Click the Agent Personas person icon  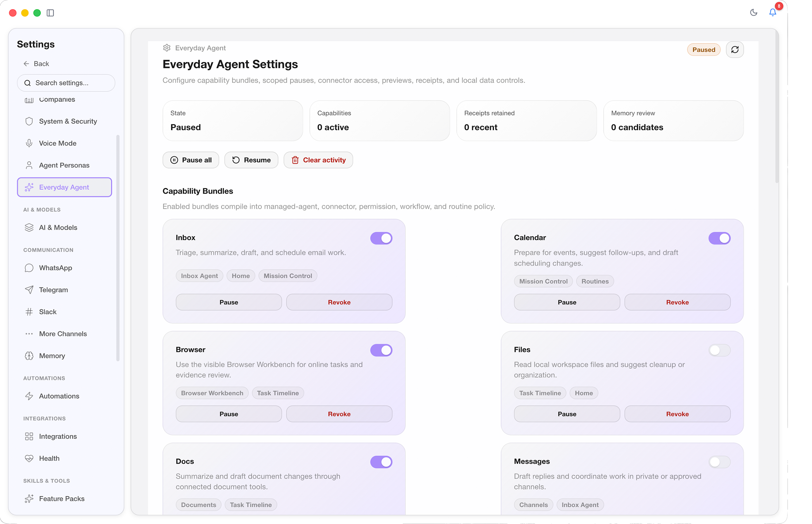[x=29, y=165]
